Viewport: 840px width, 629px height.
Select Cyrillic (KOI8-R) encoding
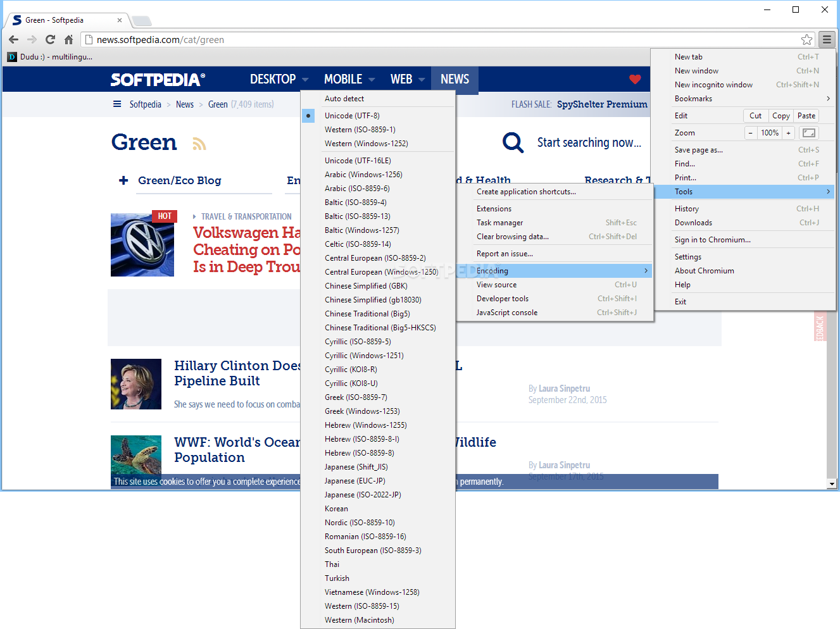378,370
